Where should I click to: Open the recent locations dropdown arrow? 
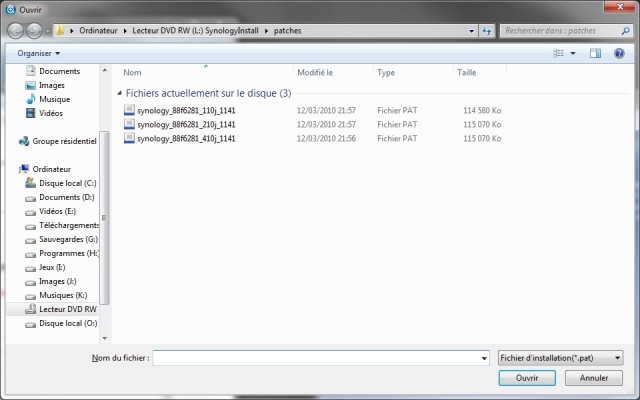tap(47, 31)
